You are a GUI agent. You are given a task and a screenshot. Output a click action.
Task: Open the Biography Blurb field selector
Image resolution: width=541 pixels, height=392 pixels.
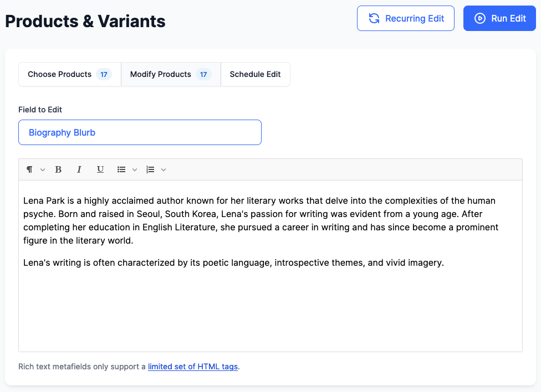[140, 132]
